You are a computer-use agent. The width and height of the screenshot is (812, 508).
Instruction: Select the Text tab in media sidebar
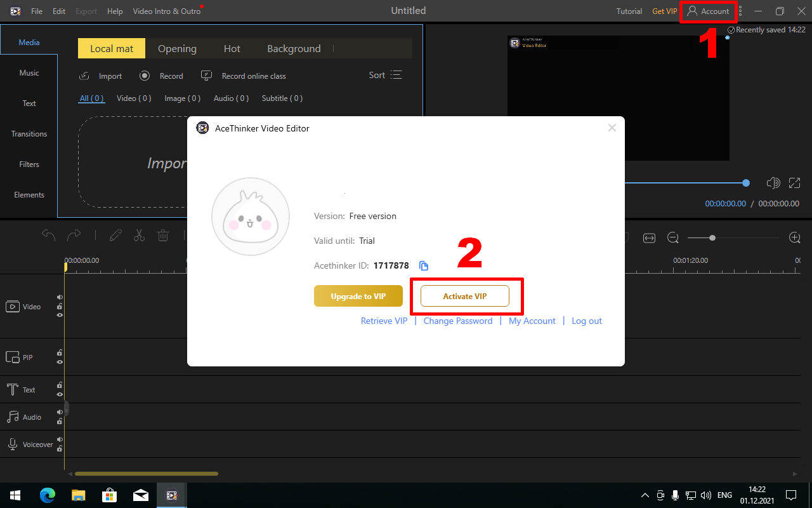point(29,104)
